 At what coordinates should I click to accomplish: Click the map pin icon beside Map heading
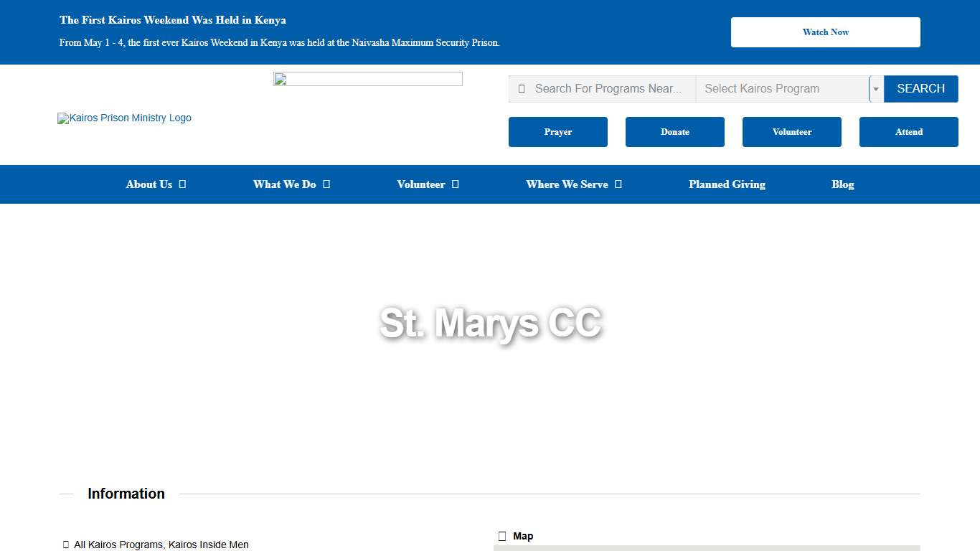coord(502,535)
